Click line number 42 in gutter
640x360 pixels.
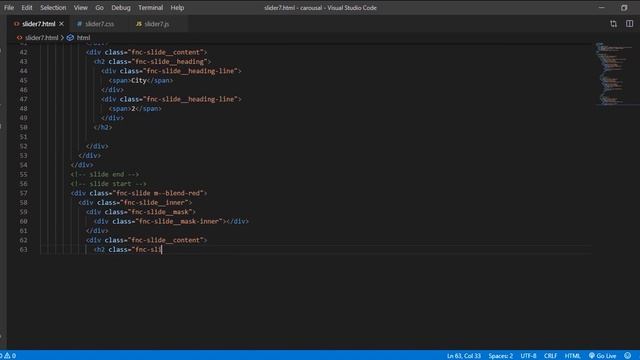23,52
